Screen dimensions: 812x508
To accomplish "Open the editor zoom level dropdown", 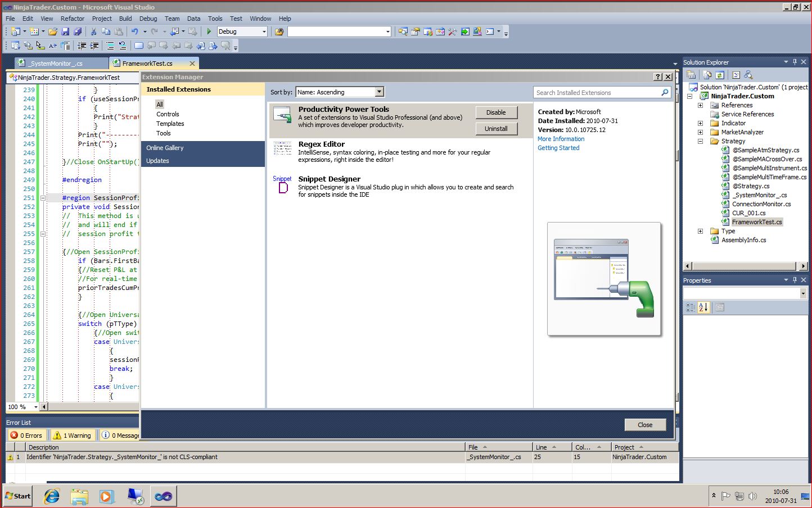I will (x=36, y=407).
